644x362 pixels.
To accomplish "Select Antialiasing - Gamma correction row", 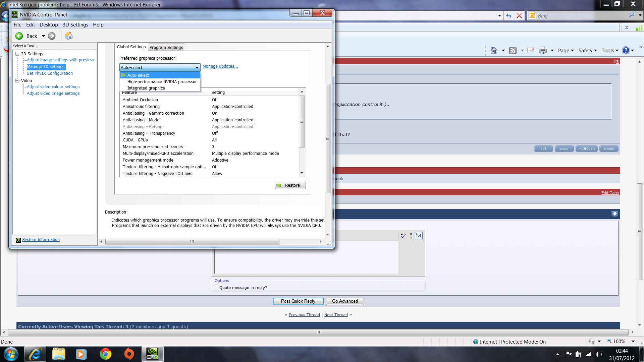I will coord(209,113).
